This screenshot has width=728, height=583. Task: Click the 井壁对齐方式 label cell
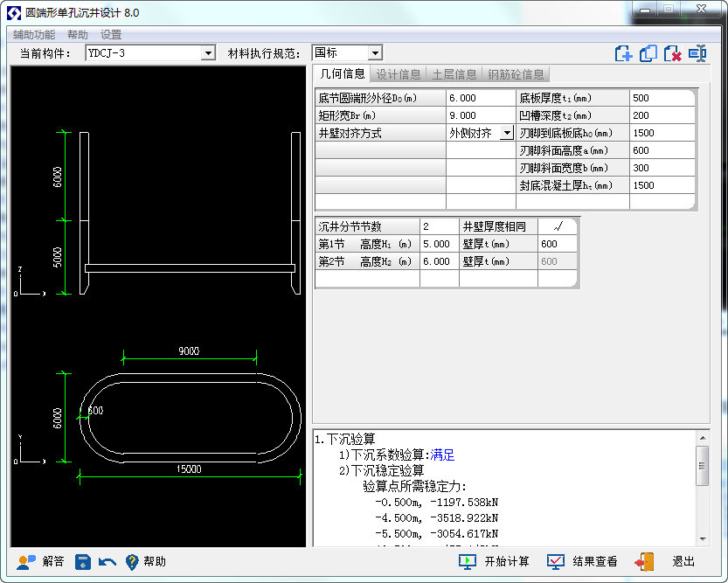click(380, 133)
